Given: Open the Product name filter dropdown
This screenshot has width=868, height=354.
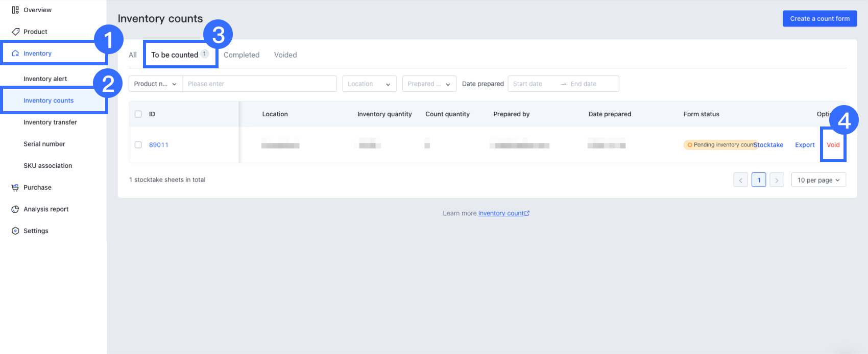Looking at the screenshot, I should (155, 84).
